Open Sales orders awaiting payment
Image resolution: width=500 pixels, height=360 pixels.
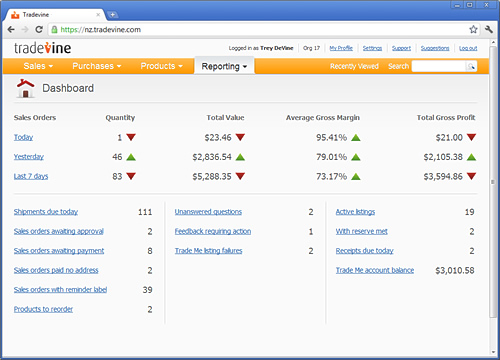coord(59,251)
